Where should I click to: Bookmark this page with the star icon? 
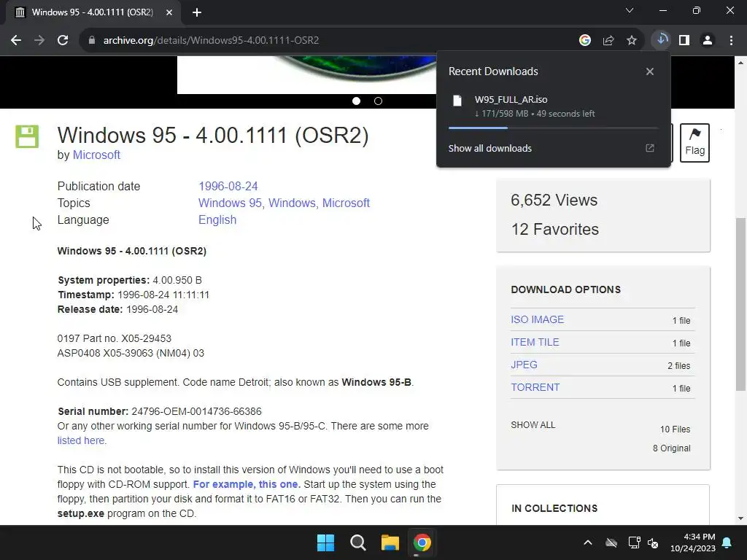click(631, 40)
